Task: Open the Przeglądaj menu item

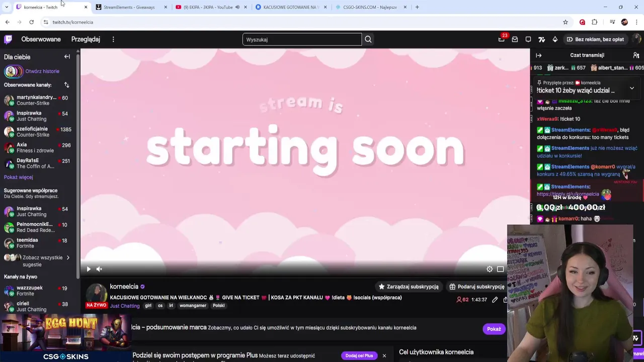Action: click(86, 39)
